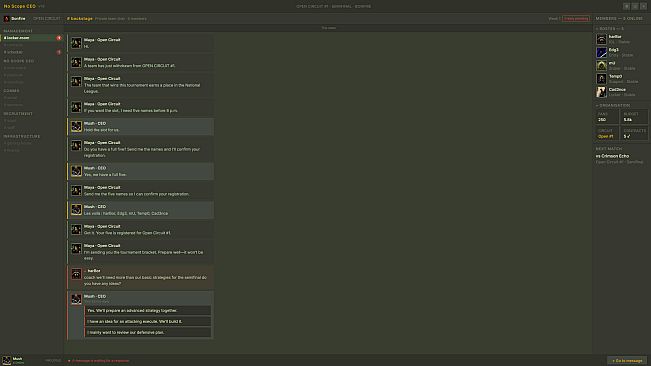This screenshot has width=651, height=366.
Task: Click the Mush user avatar in the bottom-left corner
Action: 7,360
